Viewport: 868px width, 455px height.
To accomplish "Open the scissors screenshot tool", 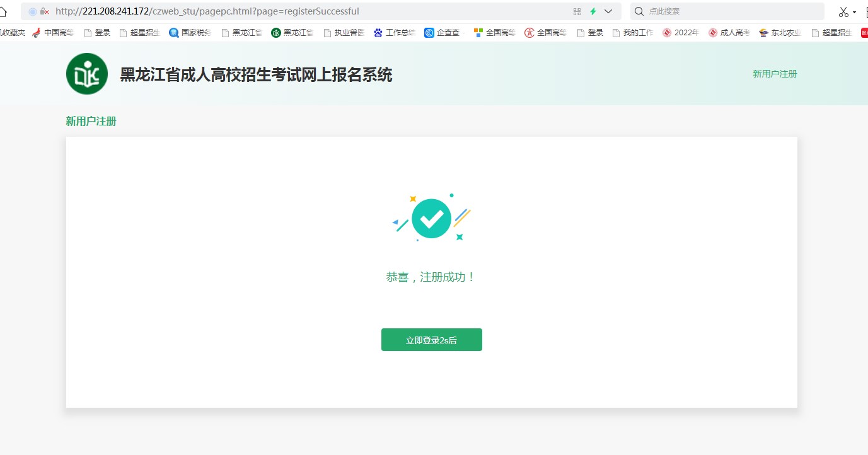I will pyautogui.click(x=843, y=12).
